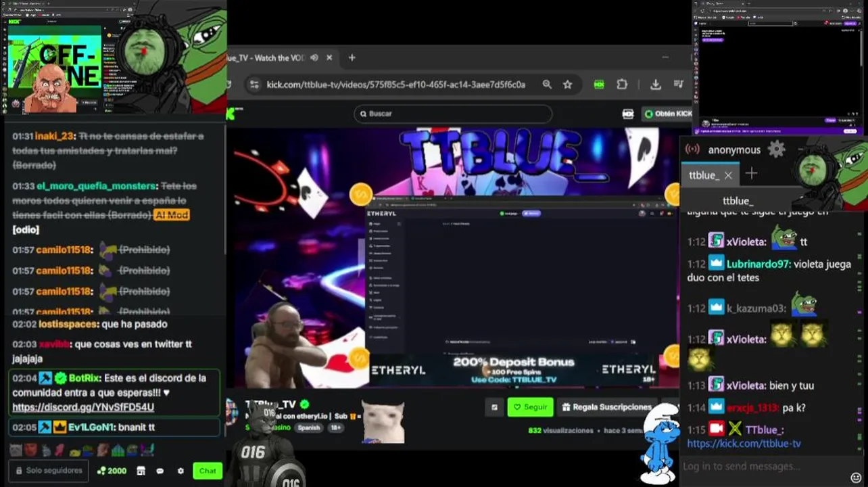
Task: Mute tab audio via speaker icon
Action: (x=314, y=58)
